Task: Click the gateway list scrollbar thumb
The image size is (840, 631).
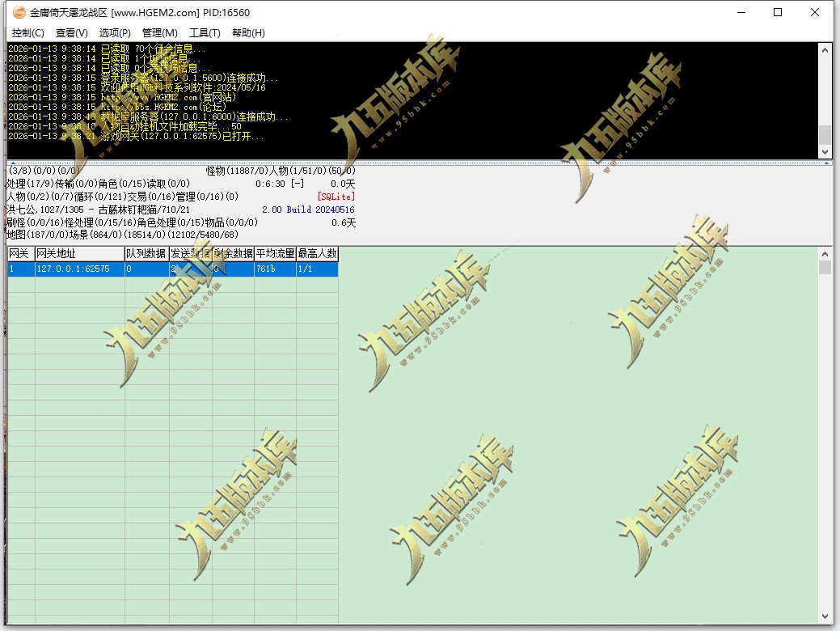Action: 825,268
